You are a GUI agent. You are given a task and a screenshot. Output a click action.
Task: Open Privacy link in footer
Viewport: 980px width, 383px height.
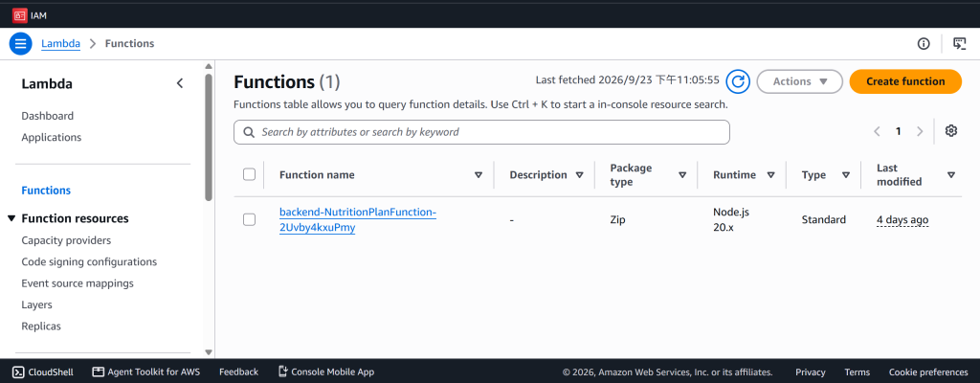(x=810, y=372)
